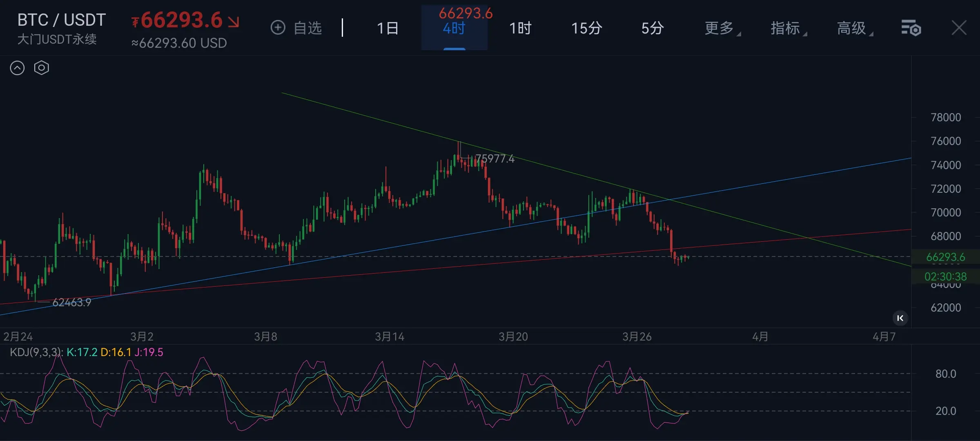The height and width of the screenshot is (441, 980).
Task: Click the red down-arrow price trend icon
Action: point(234,22)
